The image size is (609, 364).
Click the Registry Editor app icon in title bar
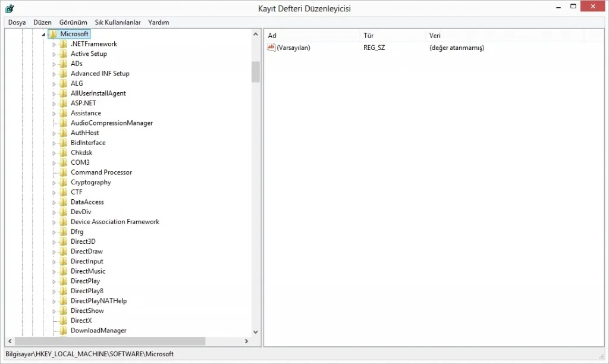(x=10, y=8)
